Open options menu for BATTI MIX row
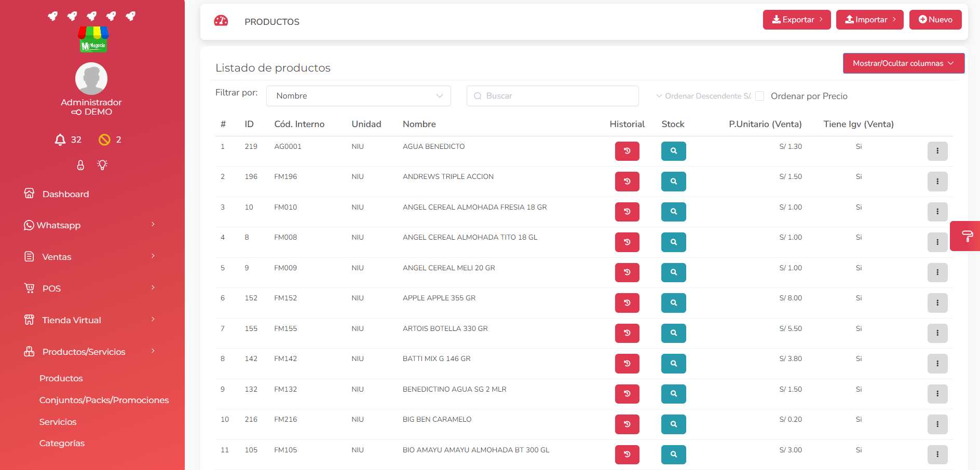Viewport: 980px width, 470px height. coord(937,364)
